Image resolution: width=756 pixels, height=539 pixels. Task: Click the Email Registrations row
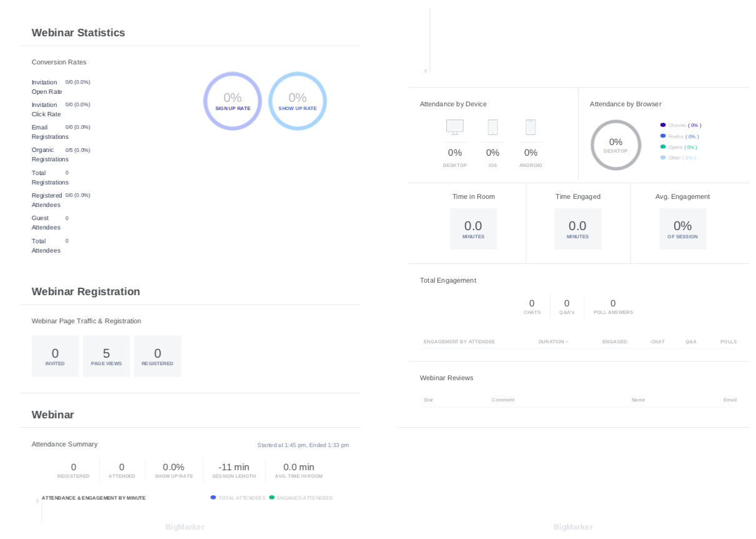click(61, 132)
